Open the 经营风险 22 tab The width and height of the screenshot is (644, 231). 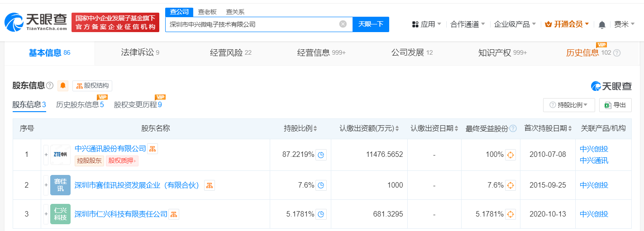[x=231, y=53]
